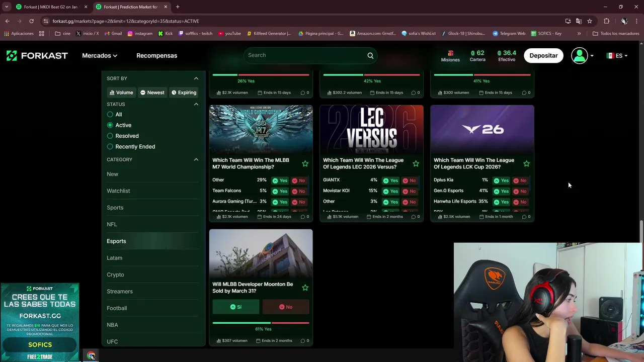Open comments on the LCK Cup card
Image resolution: width=644 pixels, height=362 pixels.
click(x=526, y=217)
